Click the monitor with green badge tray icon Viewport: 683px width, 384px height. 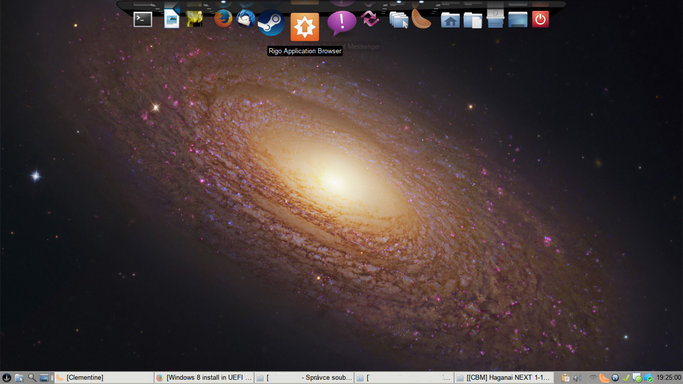click(x=637, y=378)
